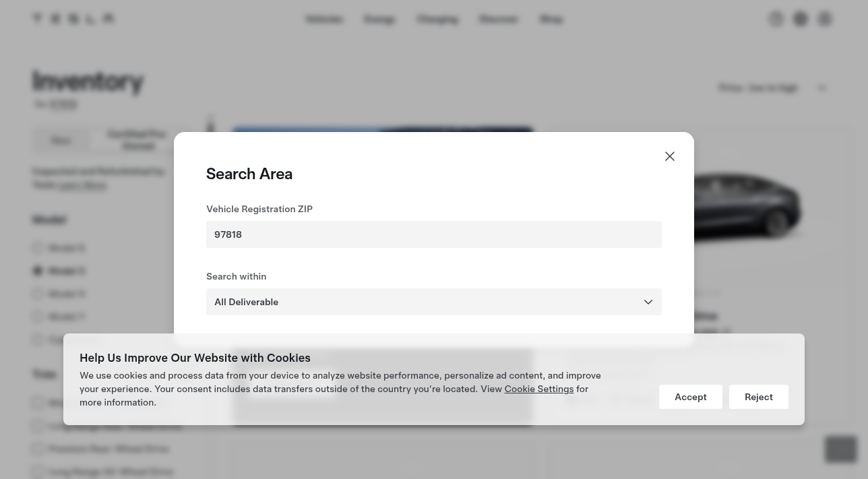Screen dimensions: 868x479
Task: Accept cookies
Action: pyautogui.click(x=691, y=397)
